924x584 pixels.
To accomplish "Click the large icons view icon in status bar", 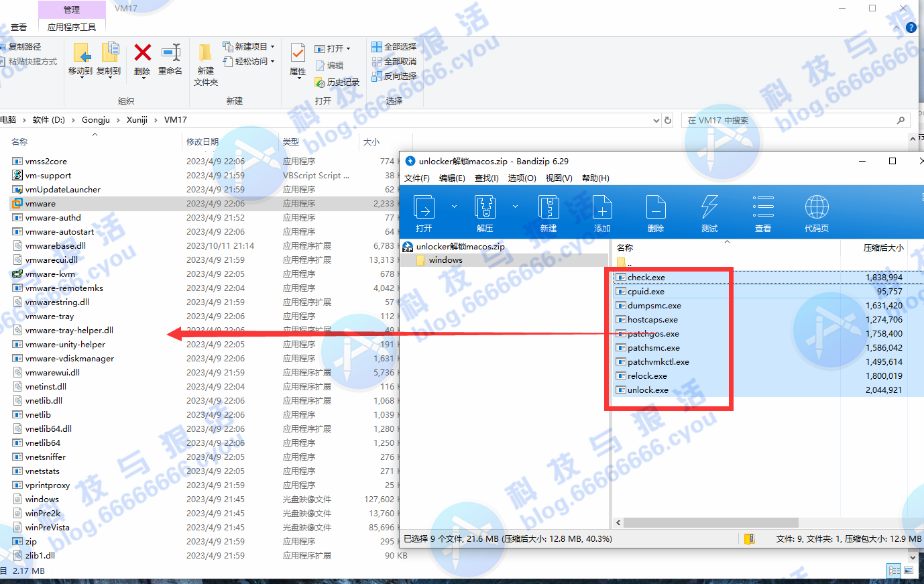I will (909, 571).
